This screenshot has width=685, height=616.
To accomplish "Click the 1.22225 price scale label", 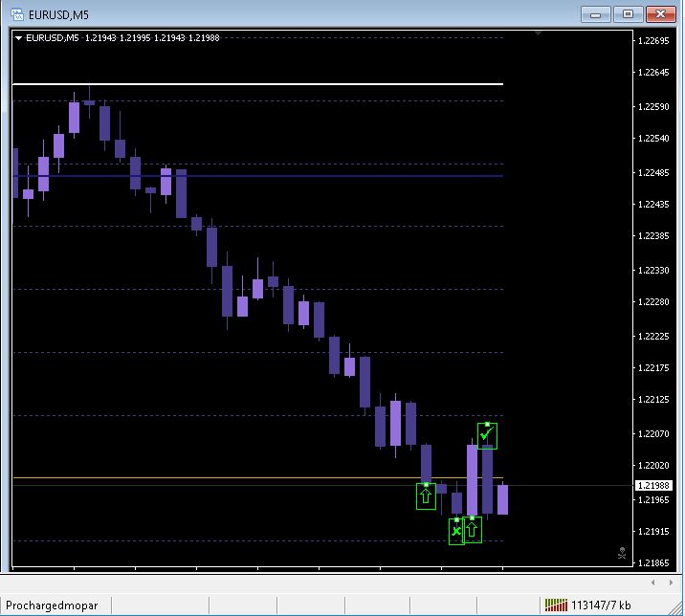I will pos(653,336).
